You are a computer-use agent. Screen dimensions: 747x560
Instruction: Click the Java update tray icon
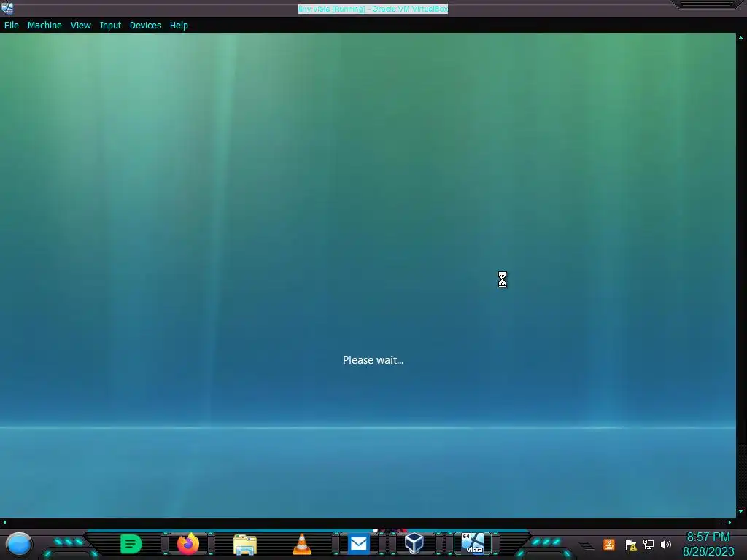(609, 544)
